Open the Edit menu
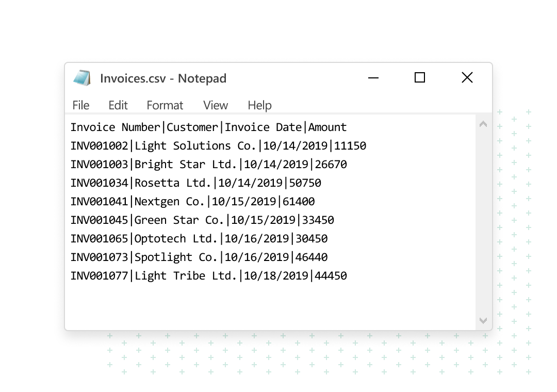The width and height of the screenshot is (557, 392). pos(118,105)
